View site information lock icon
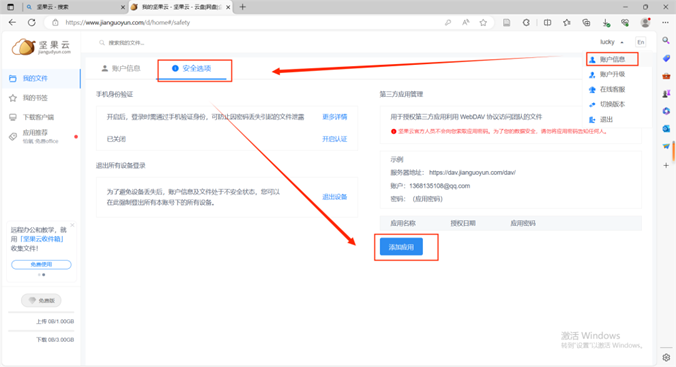This screenshot has width=676, height=367. (x=55, y=22)
